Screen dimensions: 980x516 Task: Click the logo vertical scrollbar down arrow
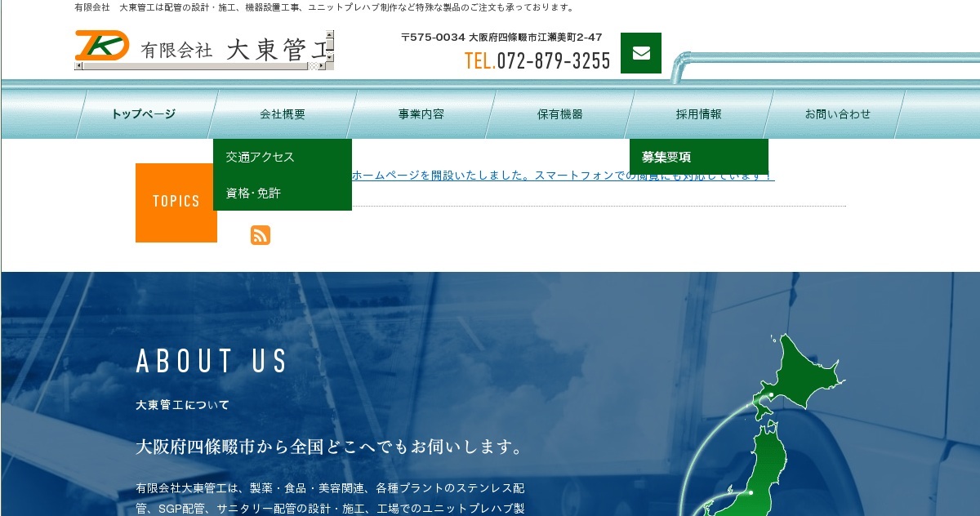(x=330, y=59)
